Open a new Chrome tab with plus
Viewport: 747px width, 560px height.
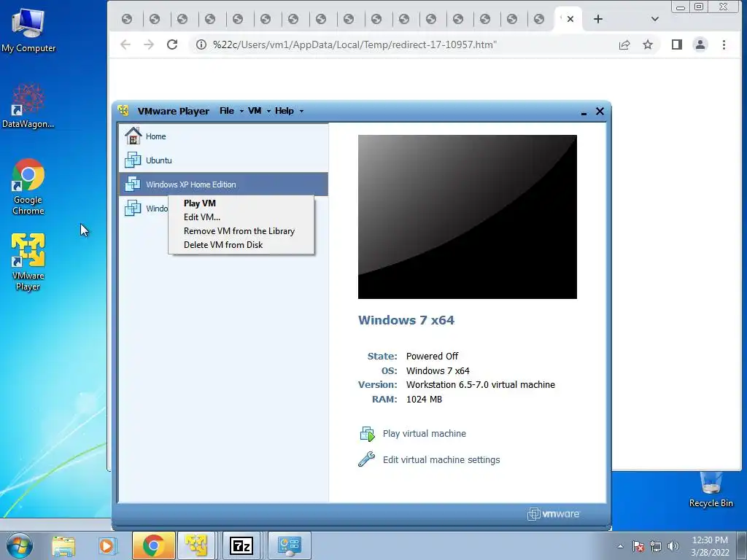click(598, 19)
